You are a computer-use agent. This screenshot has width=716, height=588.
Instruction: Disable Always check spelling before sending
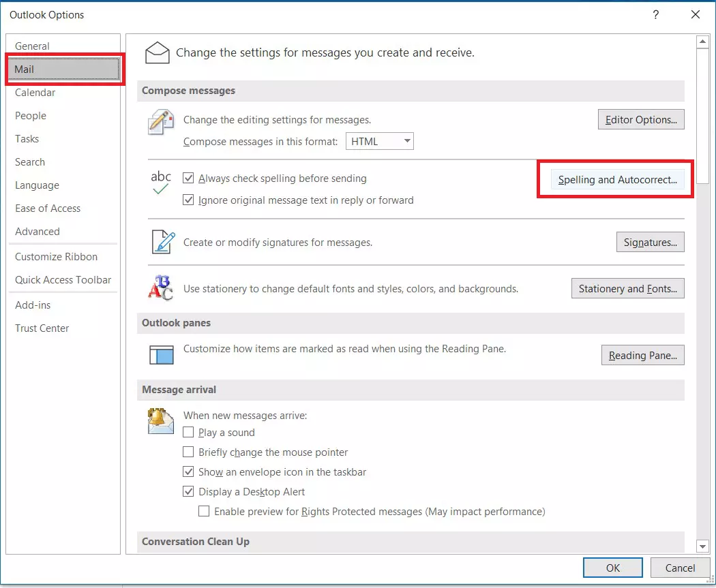[x=189, y=178]
